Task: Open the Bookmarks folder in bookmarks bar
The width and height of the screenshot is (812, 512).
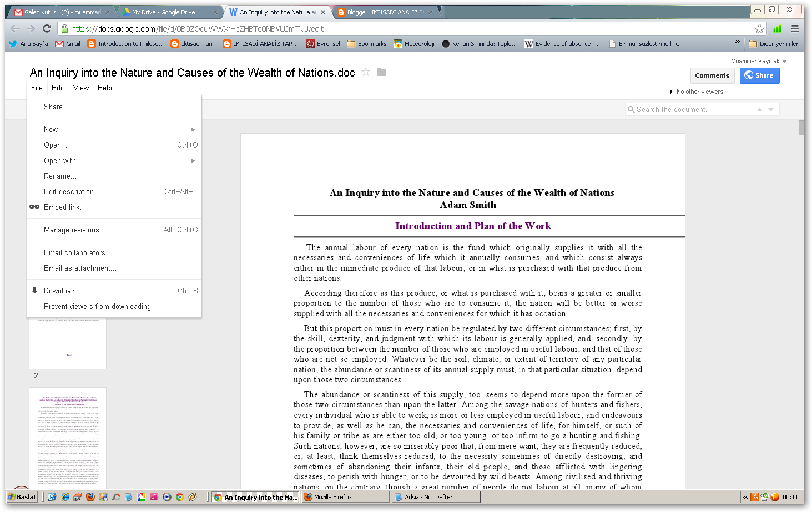Action: point(367,44)
